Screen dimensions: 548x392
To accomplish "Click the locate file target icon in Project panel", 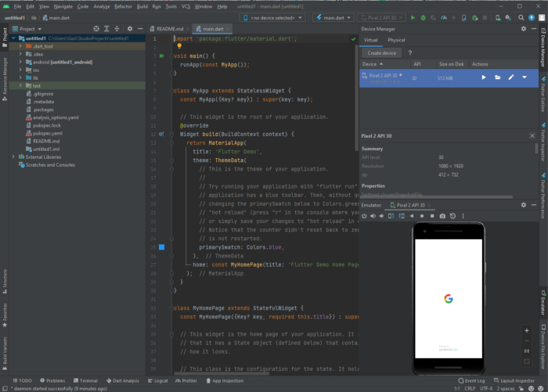I will pyautogui.click(x=96, y=29).
